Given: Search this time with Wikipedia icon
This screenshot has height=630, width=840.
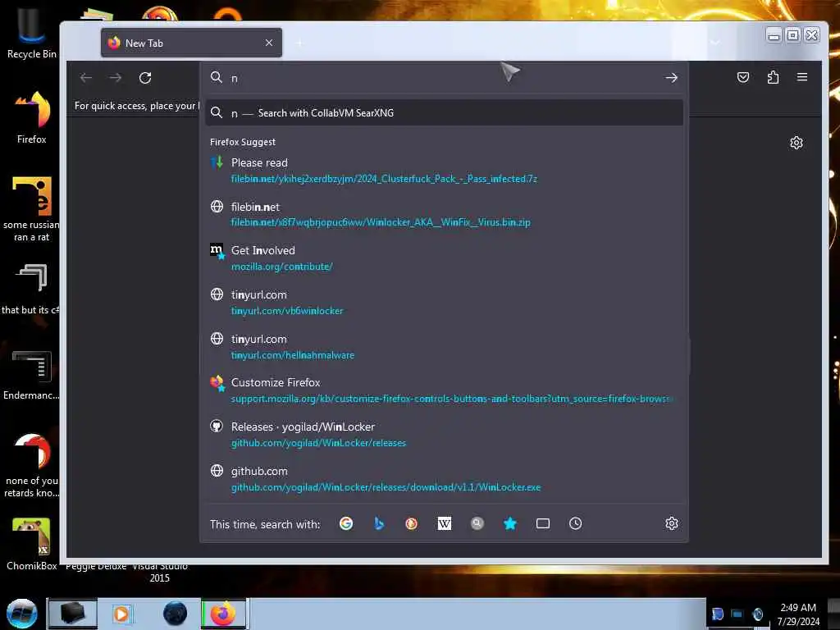Looking at the screenshot, I should [444, 523].
